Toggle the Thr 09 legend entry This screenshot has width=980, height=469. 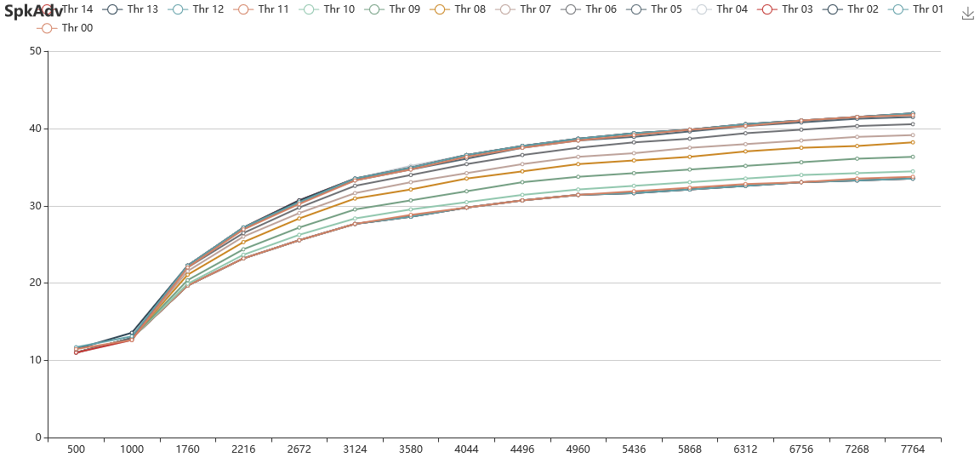point(392,9)
